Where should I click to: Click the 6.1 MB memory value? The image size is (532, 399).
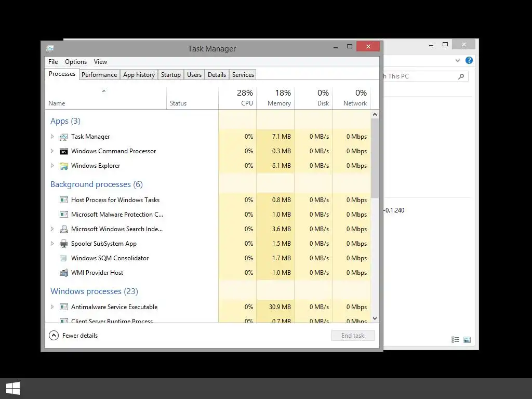(282, 166)
